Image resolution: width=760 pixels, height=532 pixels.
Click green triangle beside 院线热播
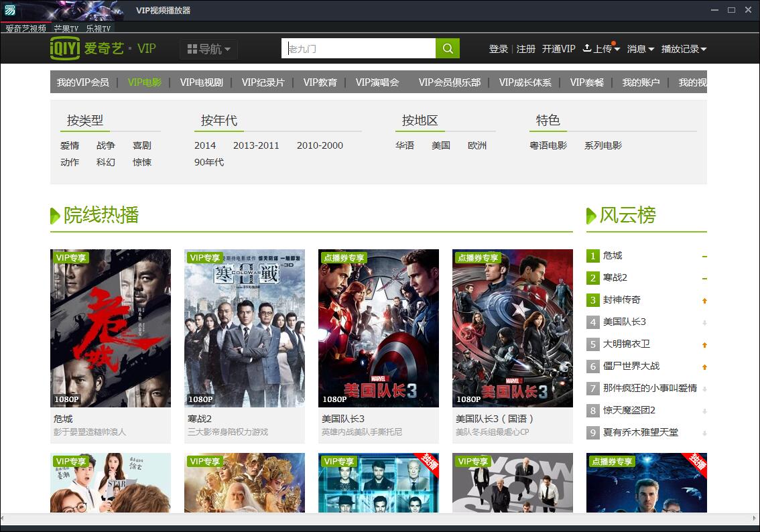click(55, 216)
